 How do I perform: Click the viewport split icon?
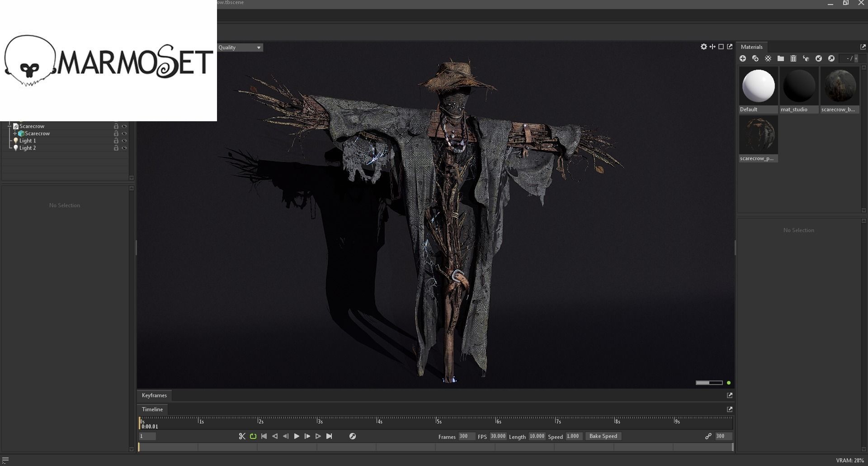click(x=712, y=47)
